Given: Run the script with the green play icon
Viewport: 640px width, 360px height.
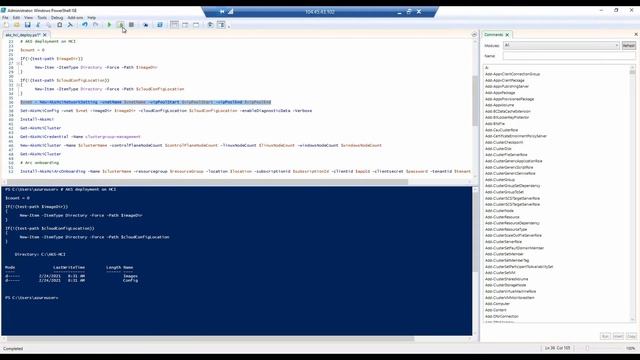Looking at the screenshot, I should tap(109, 25).
